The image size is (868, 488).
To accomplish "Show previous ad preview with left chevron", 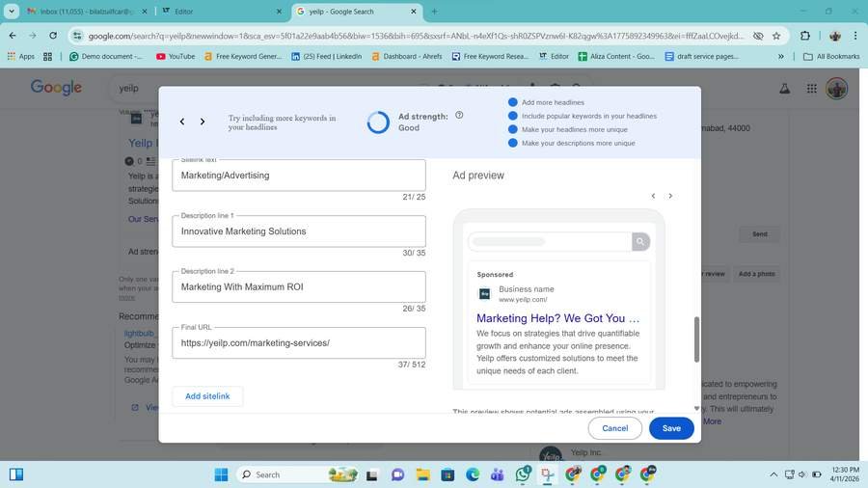I will click(653, 196).
